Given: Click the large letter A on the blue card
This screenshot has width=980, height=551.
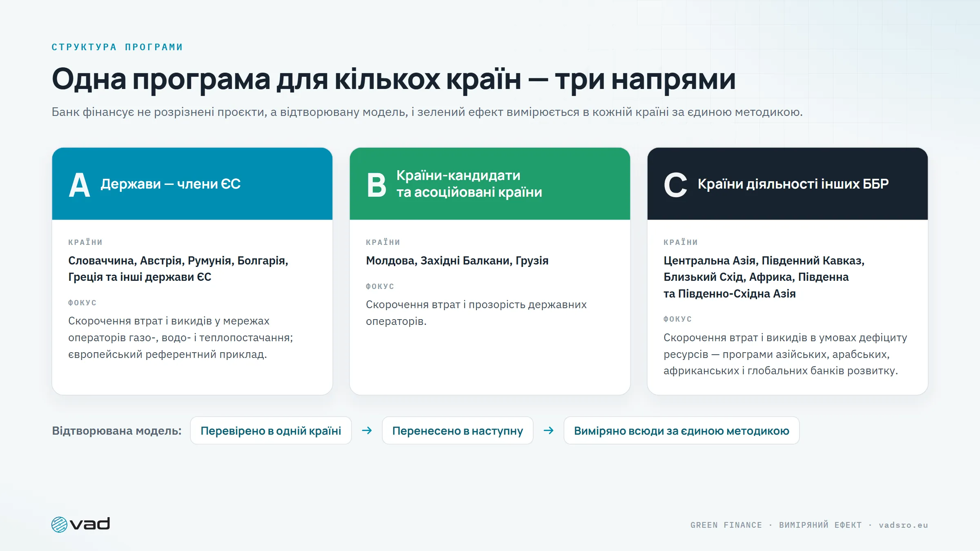Looking at the screenshot, I should pos(79,185).
